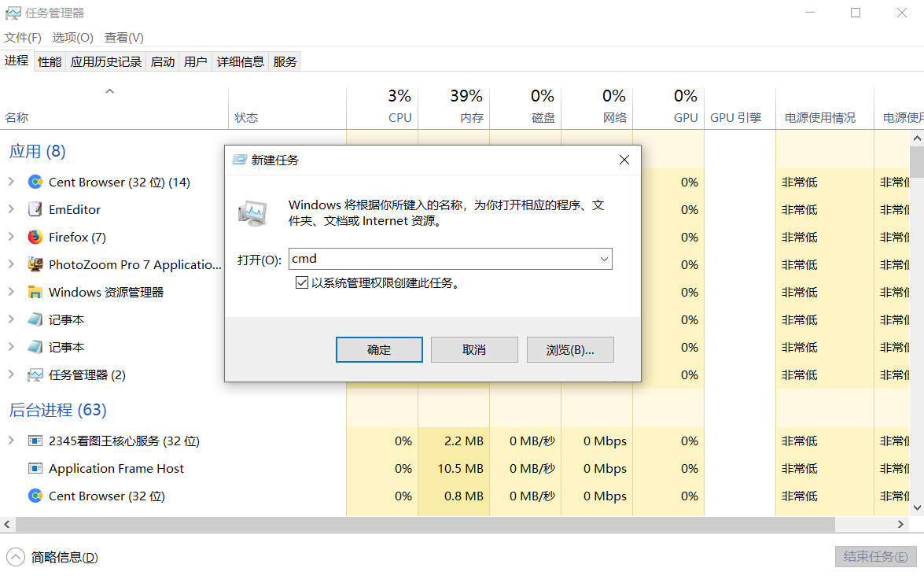924x579 pixels.
Task: Click the Windows 资源管理器 folder icon
Action: 35,292
